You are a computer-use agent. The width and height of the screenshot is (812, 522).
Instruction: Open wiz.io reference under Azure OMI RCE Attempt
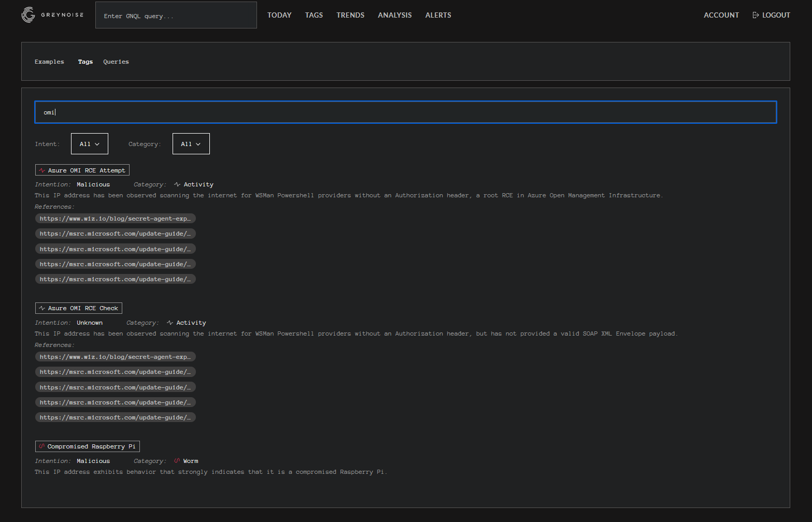pos(116,219)
